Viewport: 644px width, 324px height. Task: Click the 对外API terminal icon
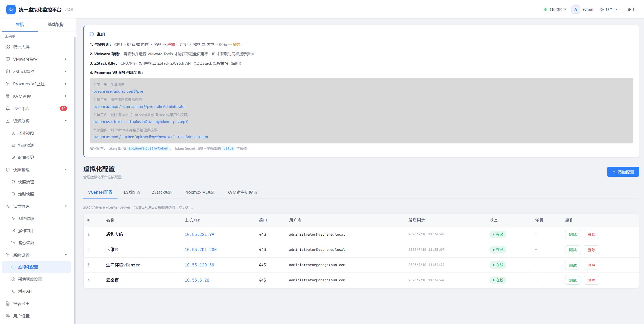coord(13,291)
